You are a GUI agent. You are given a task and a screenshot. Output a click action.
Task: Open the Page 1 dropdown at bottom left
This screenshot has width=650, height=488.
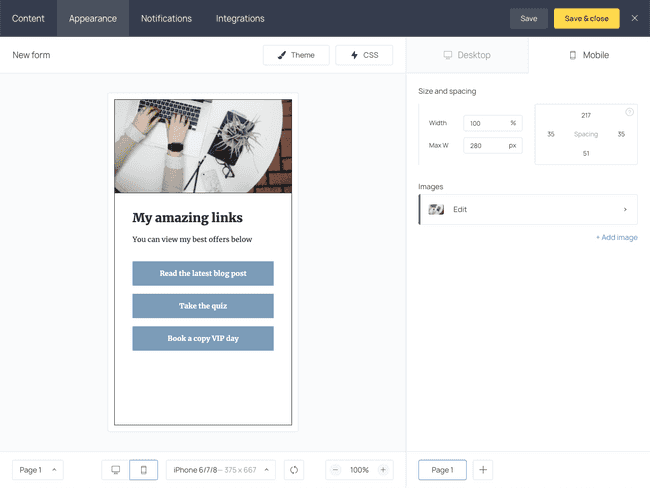[38, 470]
